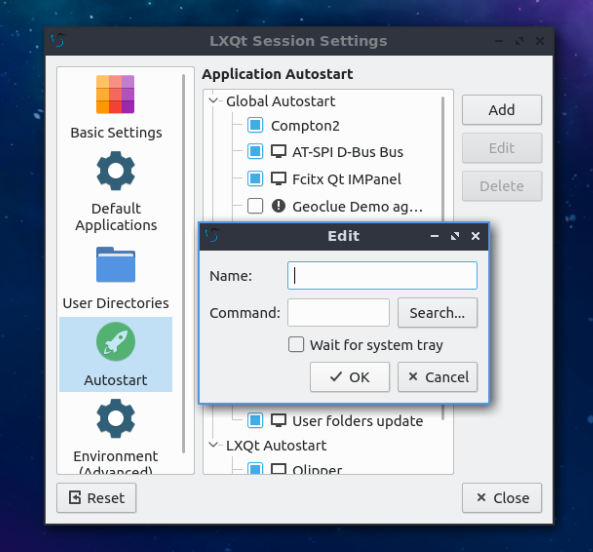Click the LXQt logo in Edit dialog title bar
This screenshot has width=593, height=552.
tap(212, 236)
